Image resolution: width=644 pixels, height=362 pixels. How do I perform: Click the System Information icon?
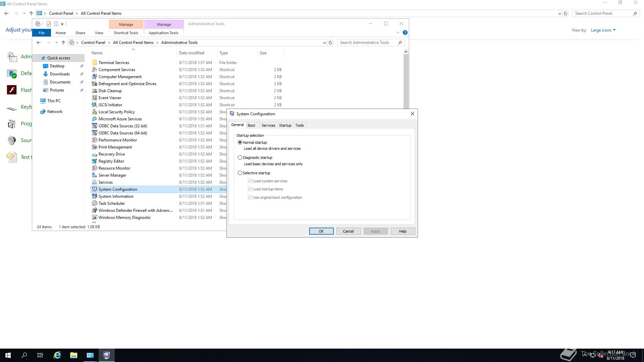pyautogui.click(x=95, y=196)
